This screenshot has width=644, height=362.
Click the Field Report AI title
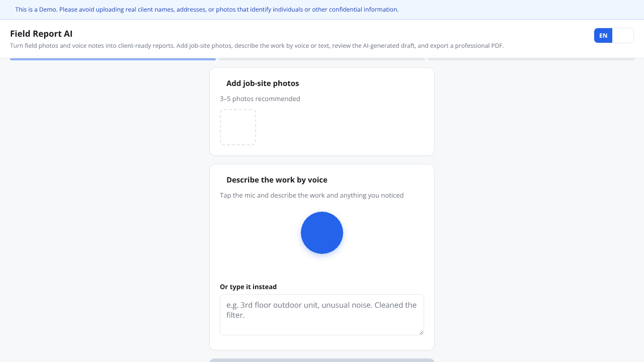coord(41,34)
